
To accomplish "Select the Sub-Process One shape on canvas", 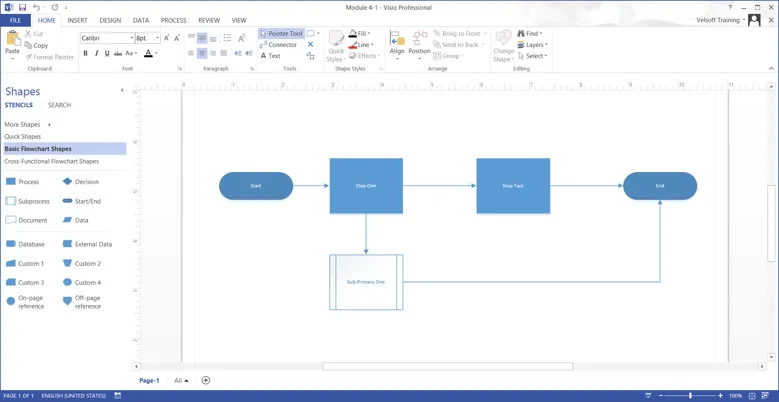I will (366, 282).
